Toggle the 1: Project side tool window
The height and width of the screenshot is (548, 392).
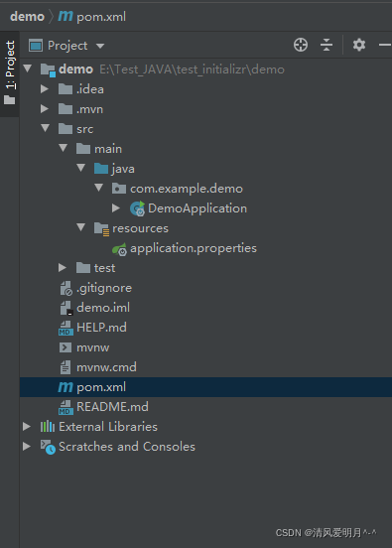[x=10, y=73]
